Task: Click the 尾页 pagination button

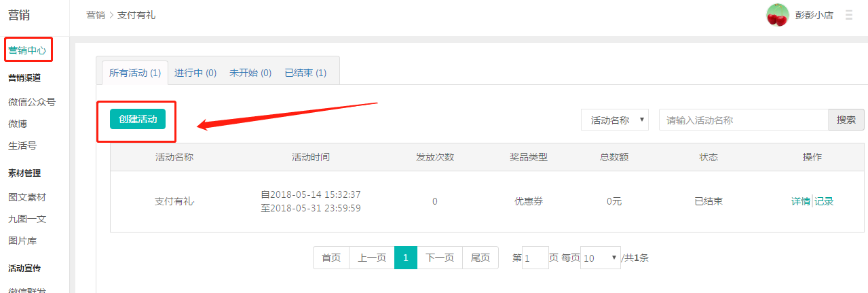Action: point(480,258)
